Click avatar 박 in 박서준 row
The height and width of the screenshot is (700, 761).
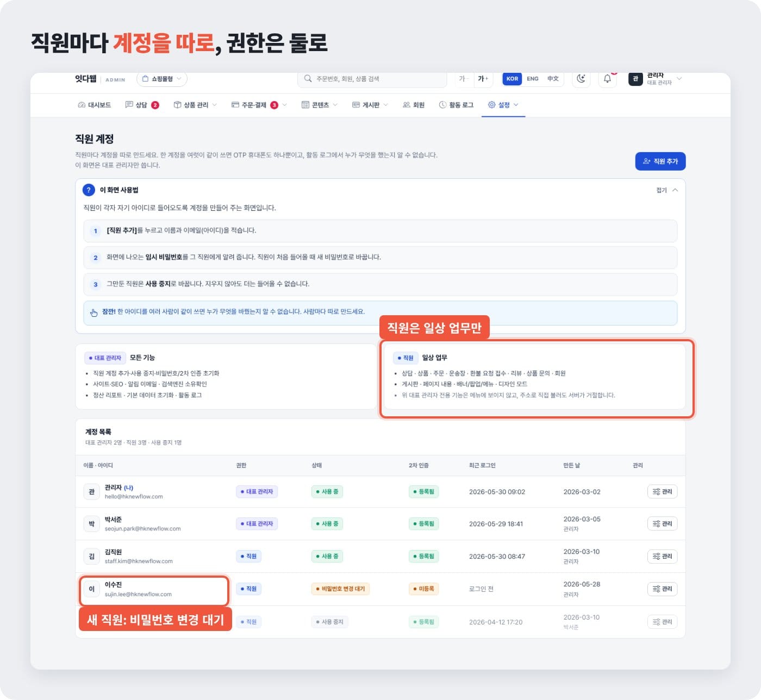91,524
